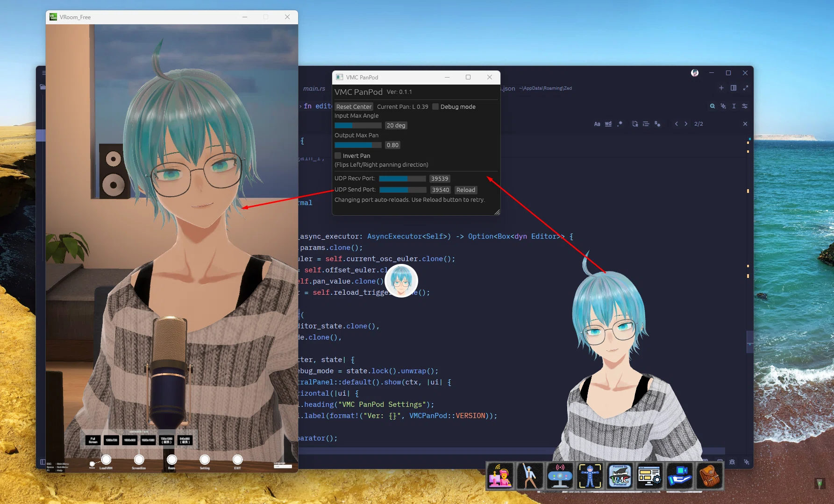Screen dimensions: 834x504
Task: Click the sparkle assistant icon in status bar
Action: coord(747,462)
